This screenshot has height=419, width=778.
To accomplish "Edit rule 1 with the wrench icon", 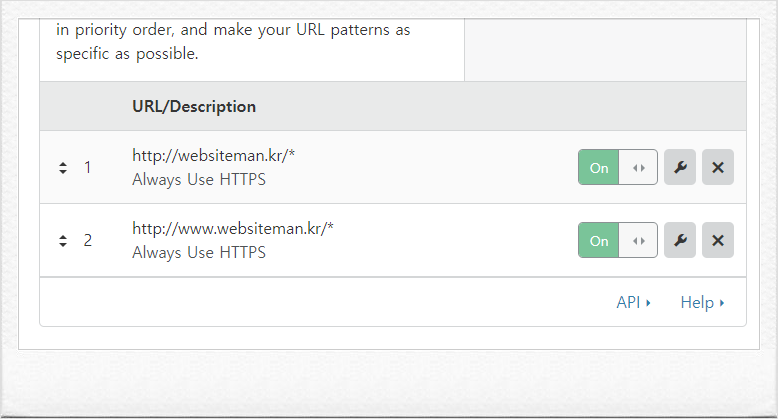I will (x=680, y=167).
